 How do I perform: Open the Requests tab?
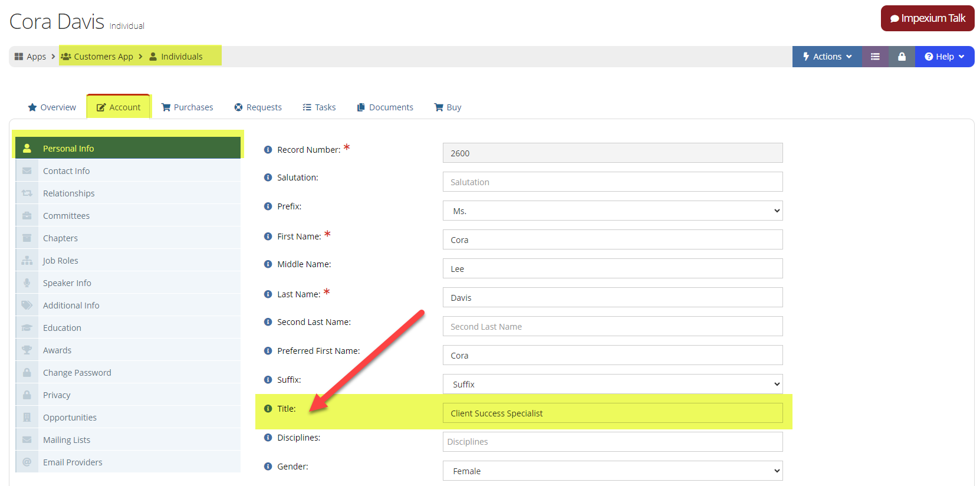(258, 107)
